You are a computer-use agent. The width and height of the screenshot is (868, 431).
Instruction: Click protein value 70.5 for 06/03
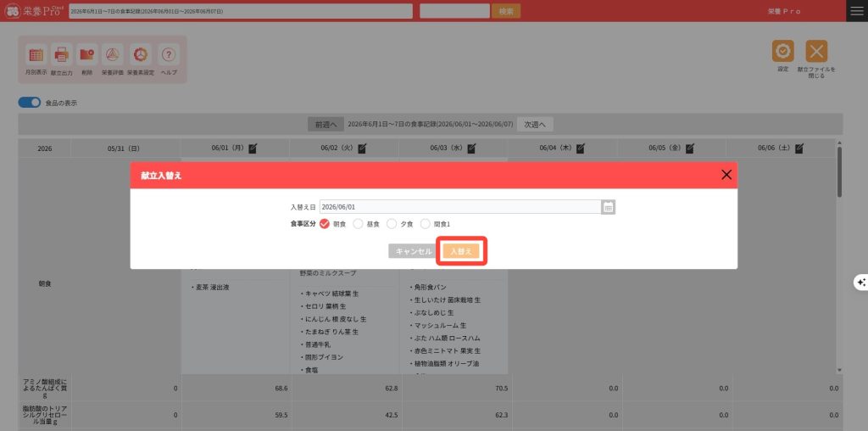point(501,389)
